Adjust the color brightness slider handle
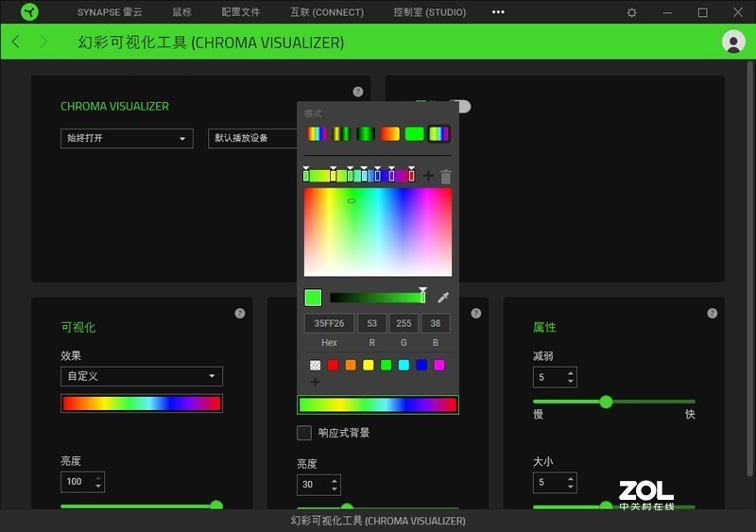 [422, 296]
